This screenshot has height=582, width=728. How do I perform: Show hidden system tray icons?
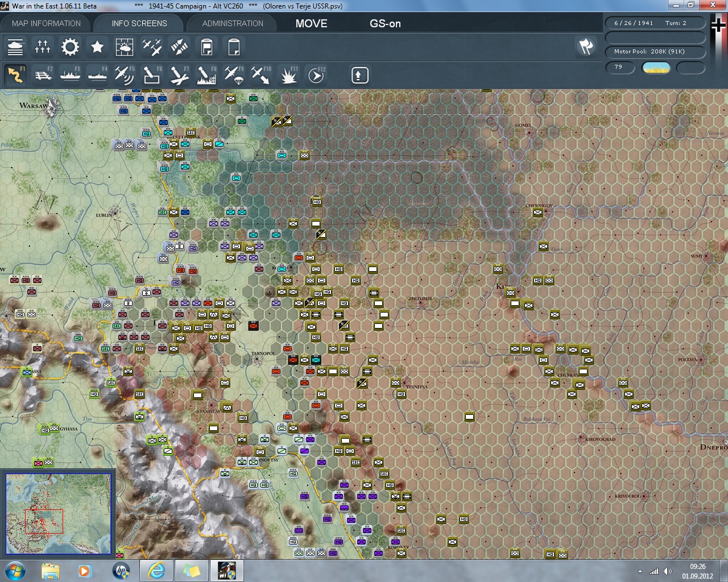640,571
